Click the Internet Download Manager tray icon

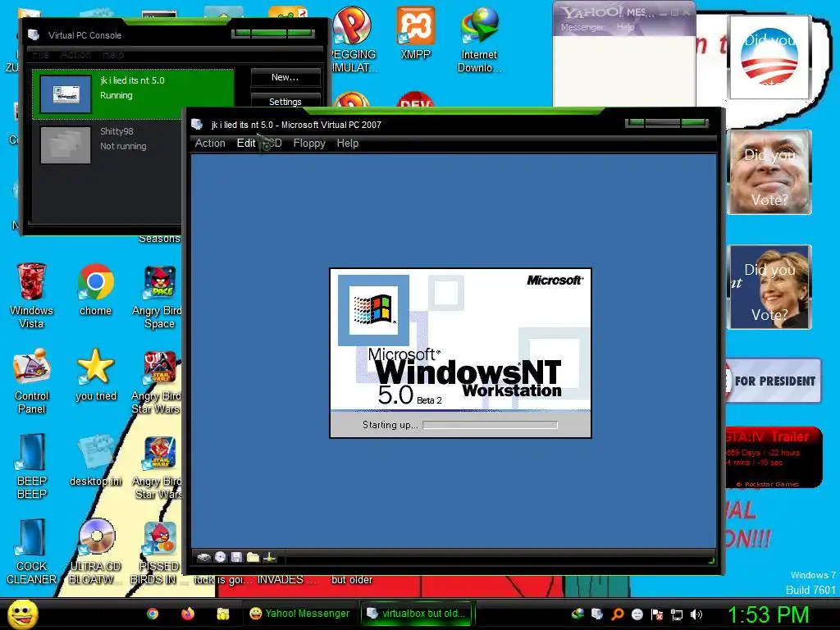click(x=577, y=614)
